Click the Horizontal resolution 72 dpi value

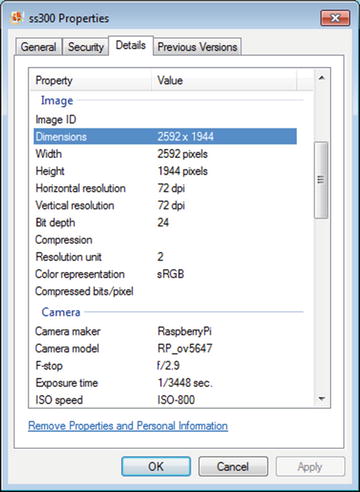[171, 188]
